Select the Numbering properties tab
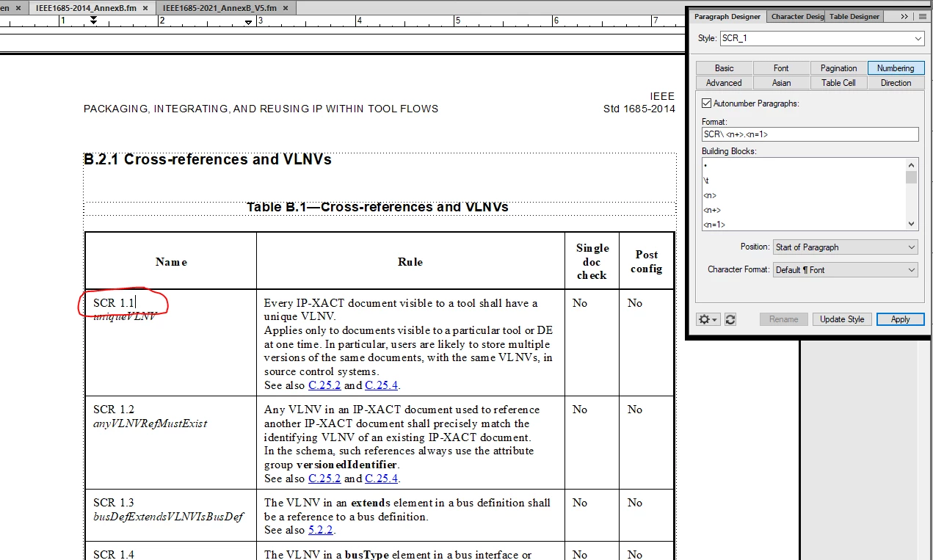 pos(896,68)
